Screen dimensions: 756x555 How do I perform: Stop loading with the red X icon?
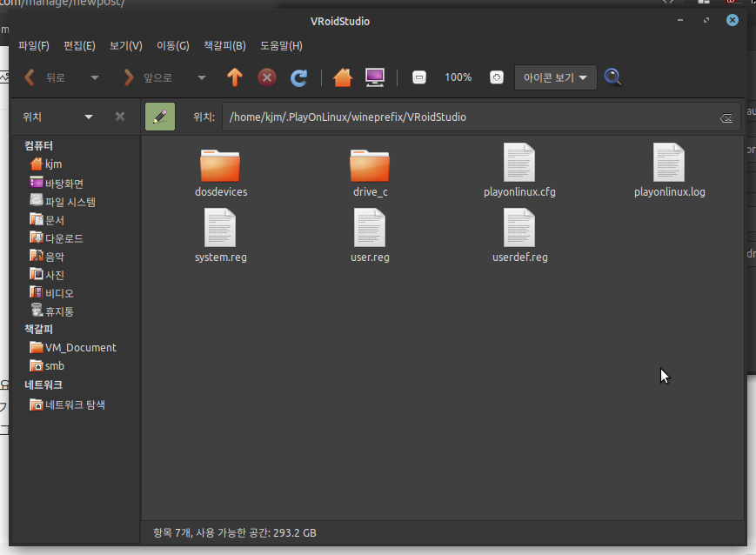pos(266,77)
